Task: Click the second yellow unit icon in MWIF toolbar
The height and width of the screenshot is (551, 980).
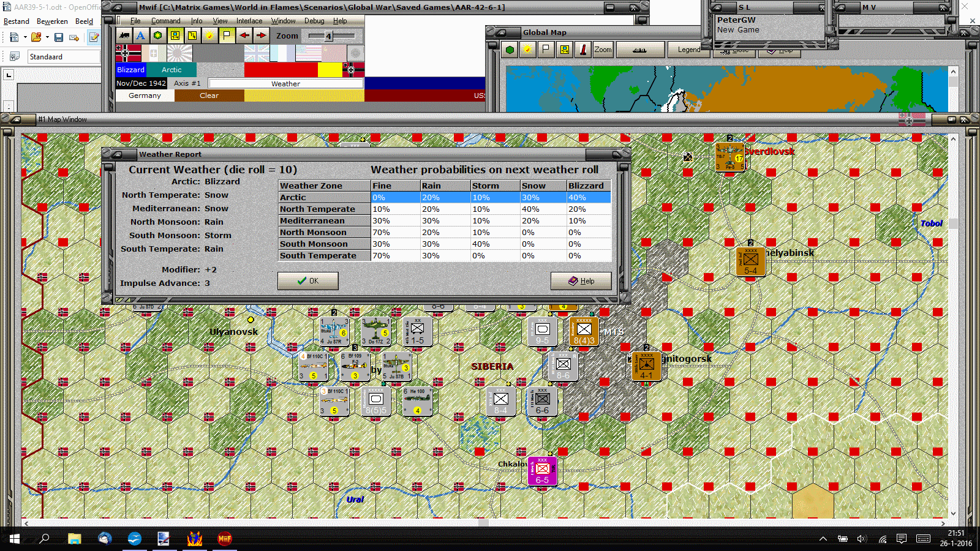Action: [x=192, y=36]
